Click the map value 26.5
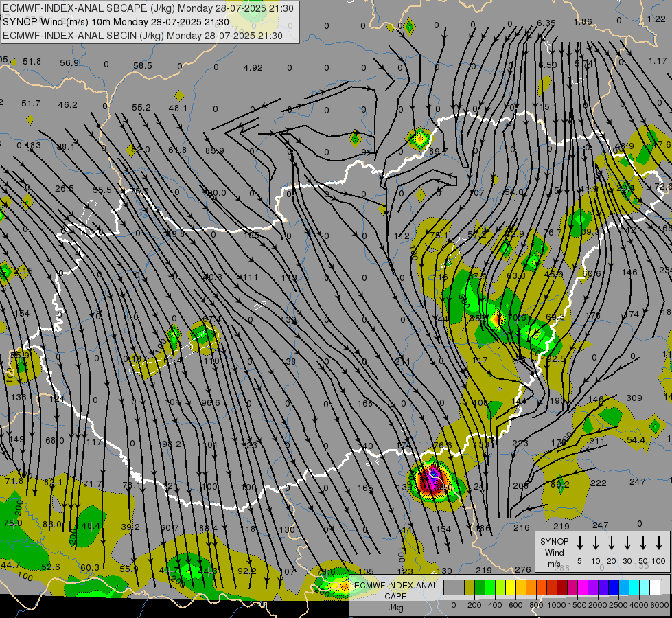Viewport: 672px width, 618px height. tap(65, 189)
